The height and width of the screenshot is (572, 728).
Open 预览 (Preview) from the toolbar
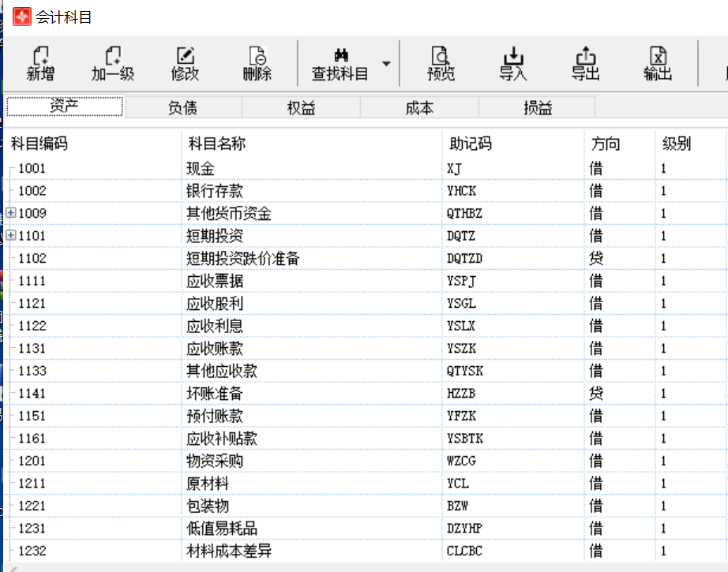click(441, 57)
